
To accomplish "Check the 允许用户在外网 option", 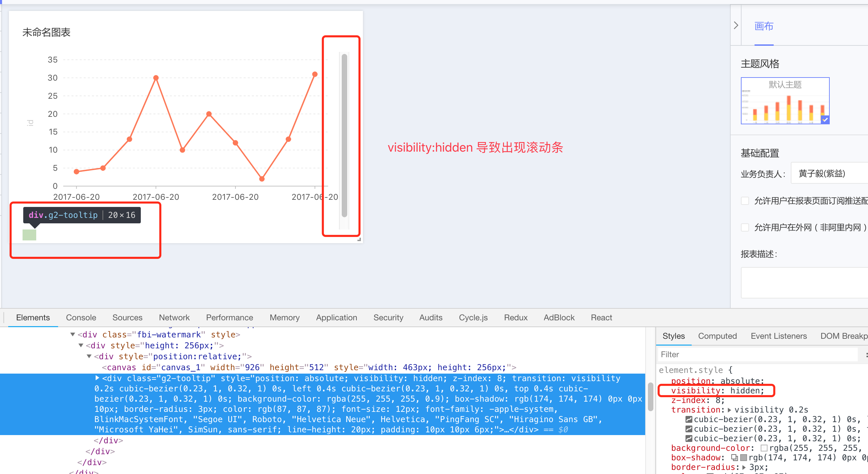I will pos(745,227).
